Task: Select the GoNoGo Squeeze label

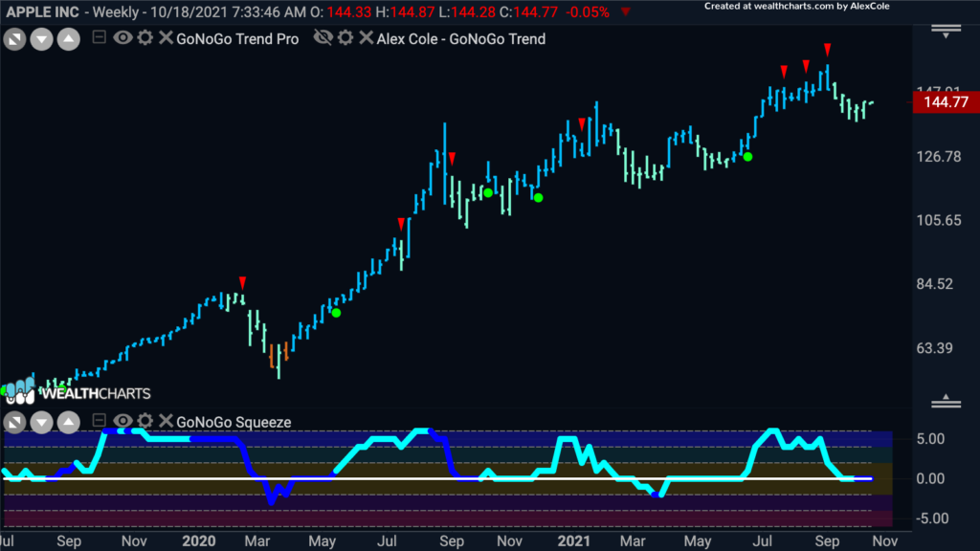Action: [x=234, y=422]
